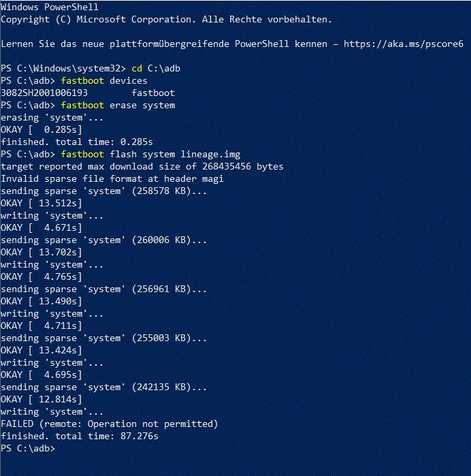Image resolution: width=471 pixels, height=476 pixels.
Task: Click 'finished. total time: 87.276s' line
Action: pos(80,437)
